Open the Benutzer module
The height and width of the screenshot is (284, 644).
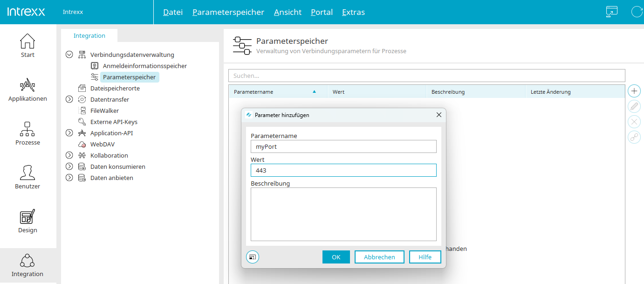click(x=27, y=177)
